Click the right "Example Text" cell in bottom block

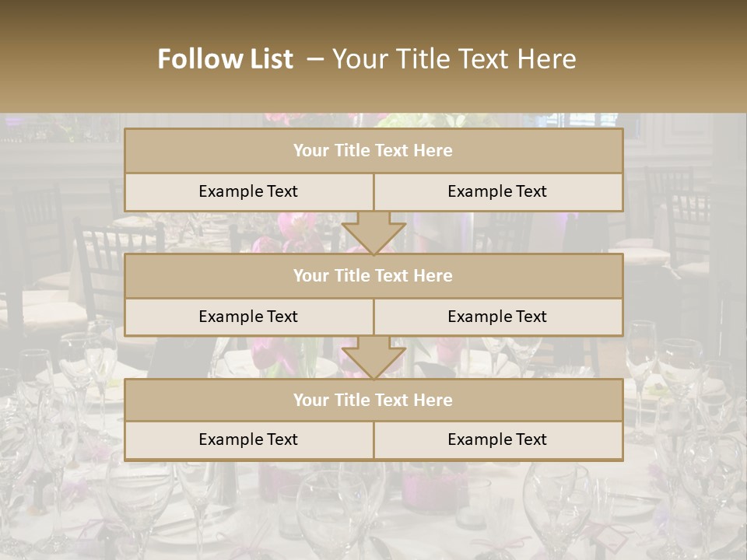(497, 439)
